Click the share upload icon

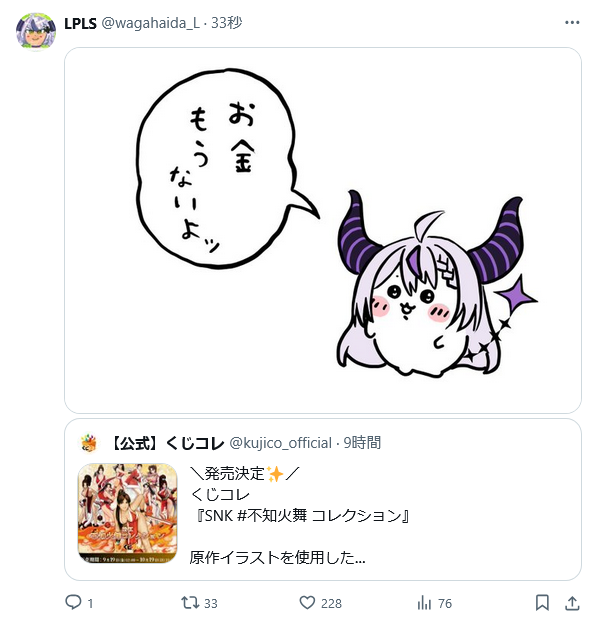coord(572,603)
